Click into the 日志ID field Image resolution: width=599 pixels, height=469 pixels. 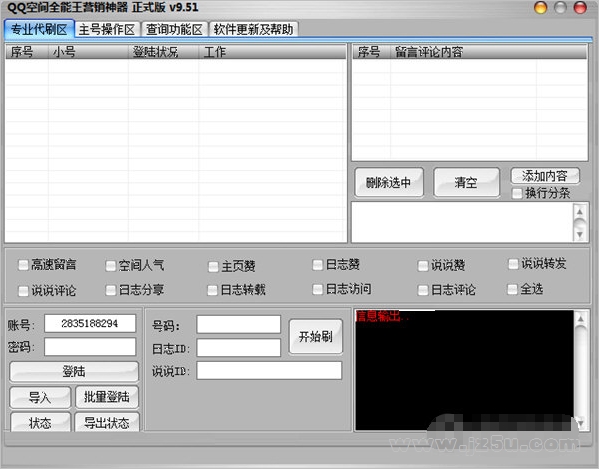coord(239,348)
